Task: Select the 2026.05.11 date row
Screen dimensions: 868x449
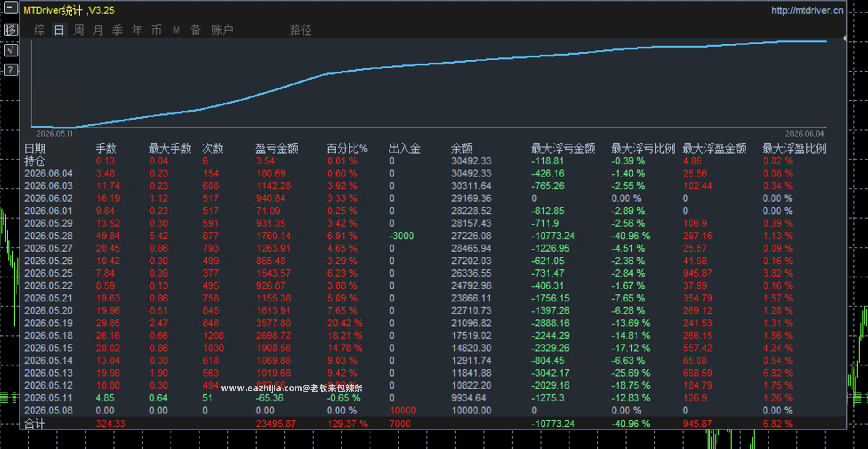Action: tap(48, 398)
